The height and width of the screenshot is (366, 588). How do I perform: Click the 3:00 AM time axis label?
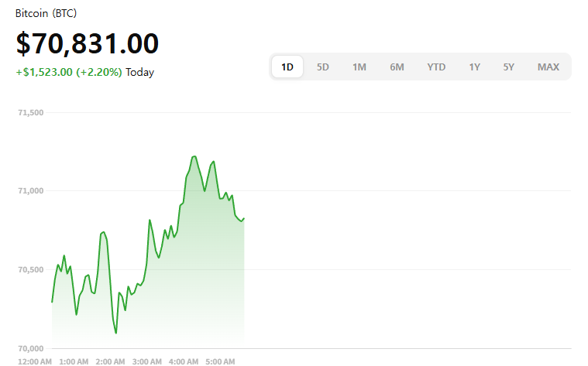[x=147, y=361]
